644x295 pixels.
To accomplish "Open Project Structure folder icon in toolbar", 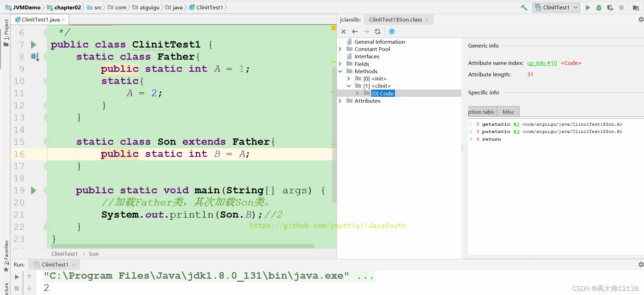I will [x=636, y=8].
